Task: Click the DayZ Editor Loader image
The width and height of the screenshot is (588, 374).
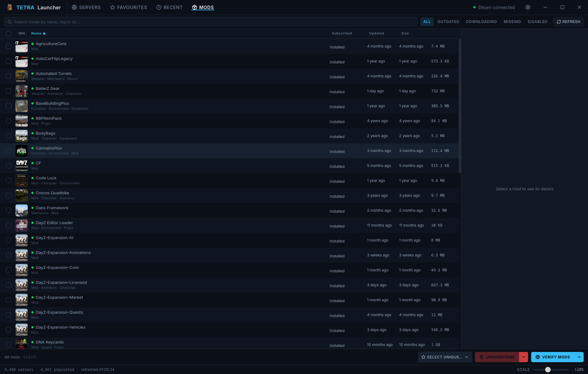Action: (x=22, y=225)
